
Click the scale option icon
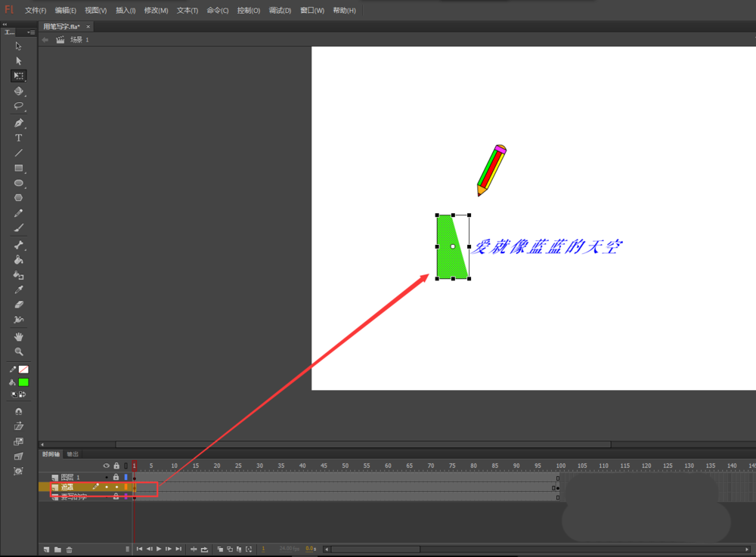click(x=18, y=441)
